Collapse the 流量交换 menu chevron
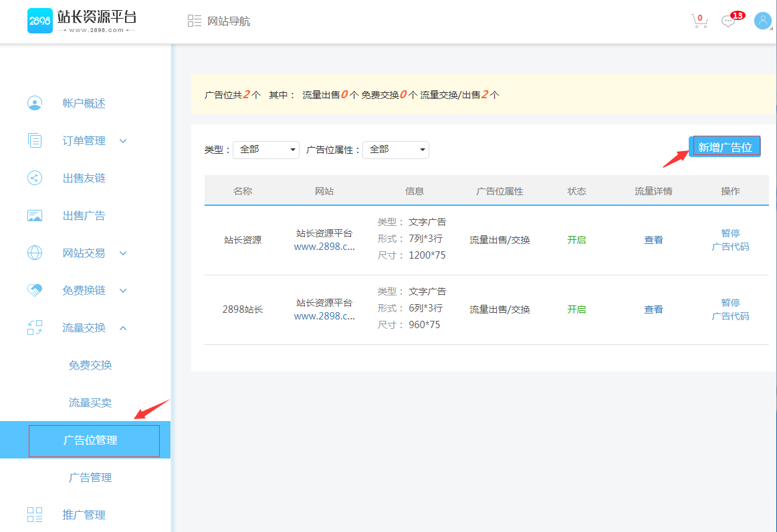Screen dimensions: 777x532 123,328
